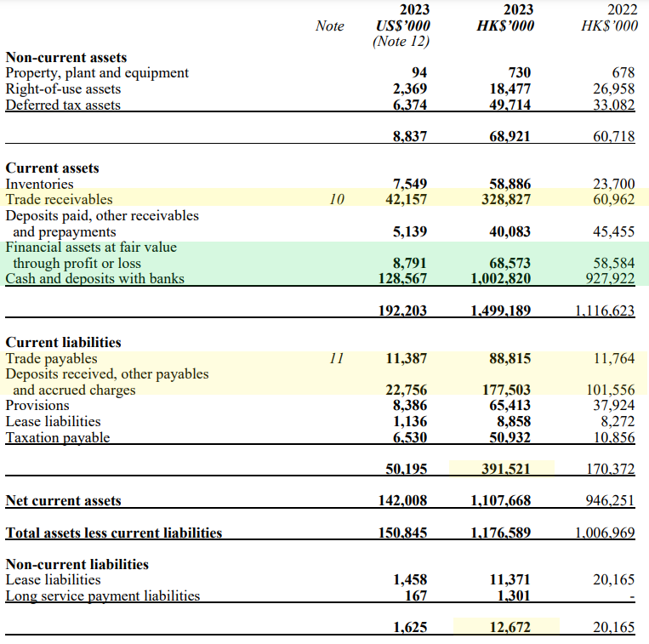Click 'Long service payment liabilities' label
The image size is (649, 644).
[103, 596]
